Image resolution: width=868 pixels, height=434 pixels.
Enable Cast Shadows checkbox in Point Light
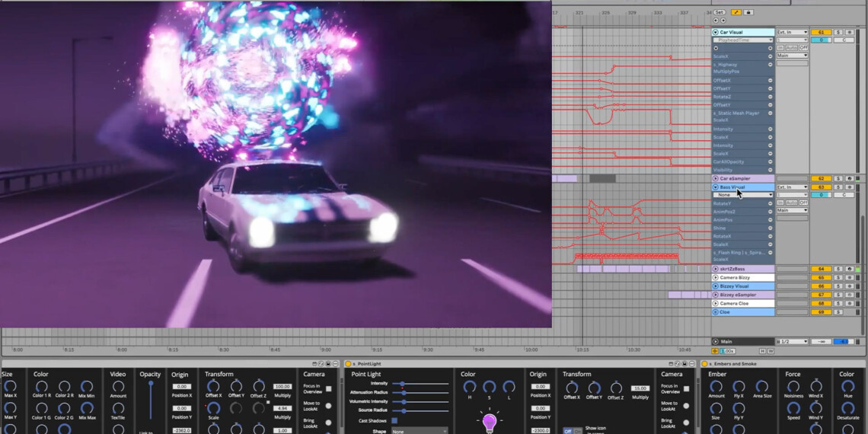coord(394,420)
